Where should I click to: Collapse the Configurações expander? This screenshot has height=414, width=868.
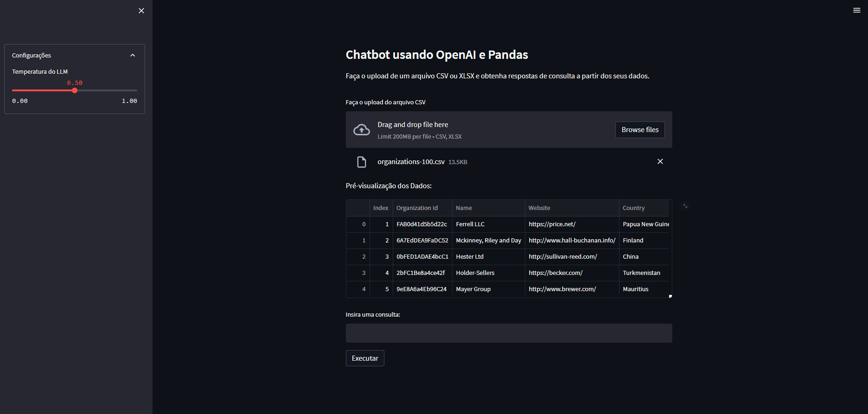133,55
